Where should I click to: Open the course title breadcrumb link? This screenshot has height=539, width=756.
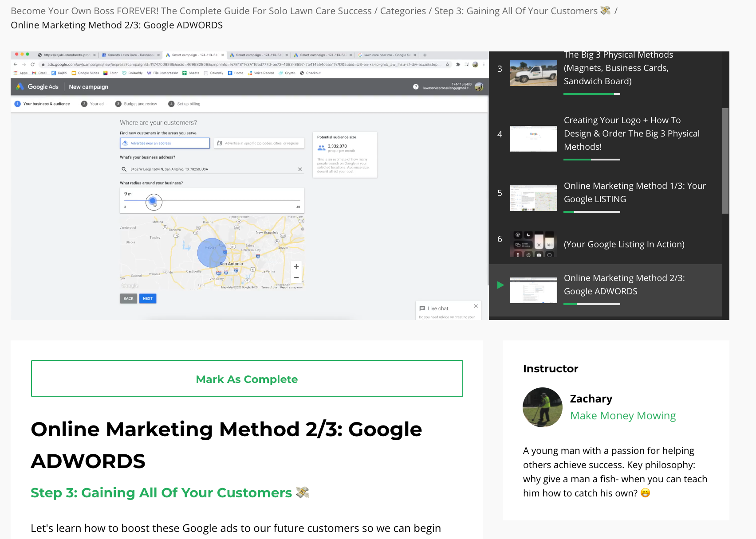point(191,11)
